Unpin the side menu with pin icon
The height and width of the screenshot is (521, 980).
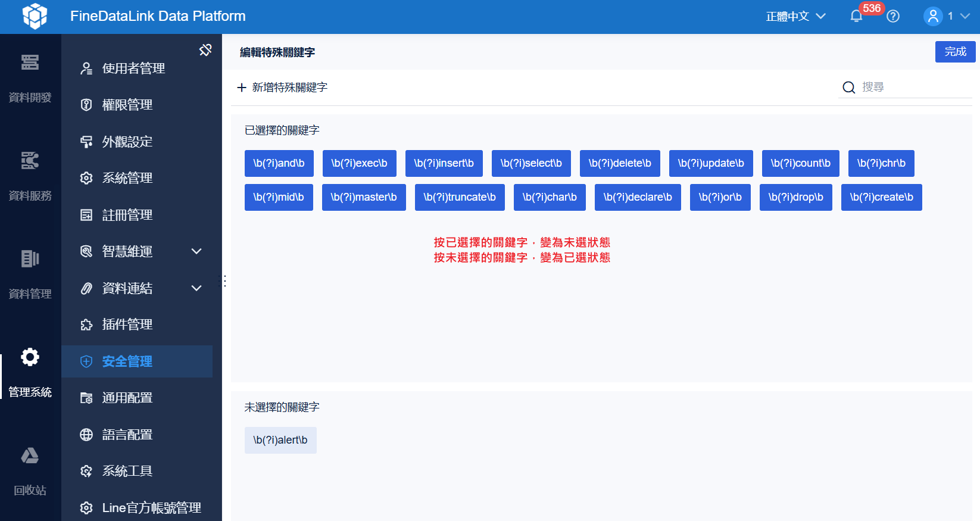(x=205, y=50)
